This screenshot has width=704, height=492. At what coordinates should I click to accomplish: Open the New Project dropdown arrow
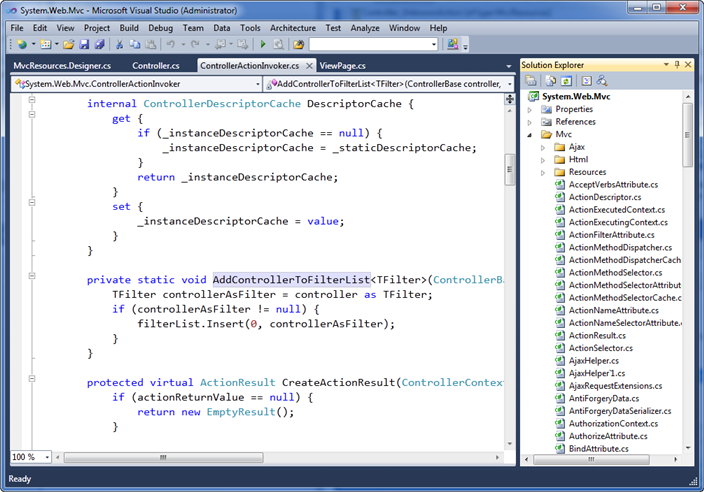tap(33, 44)
